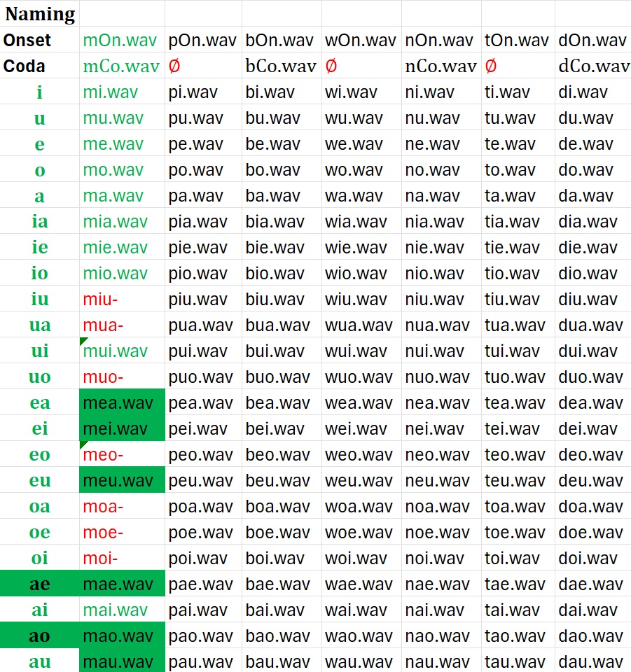Click the tua.wav cell
Image resolution: width=631 pixels, height=672 pixels.
point(516,325)
